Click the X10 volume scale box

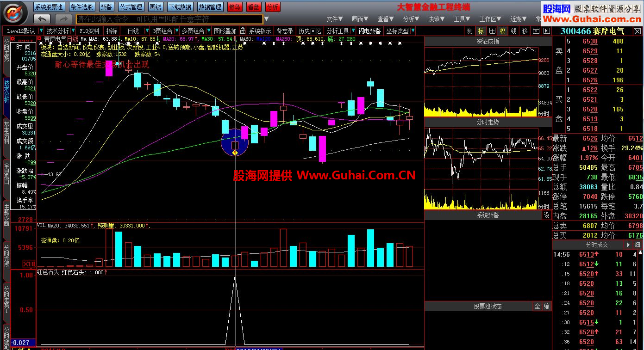[29, 264]
